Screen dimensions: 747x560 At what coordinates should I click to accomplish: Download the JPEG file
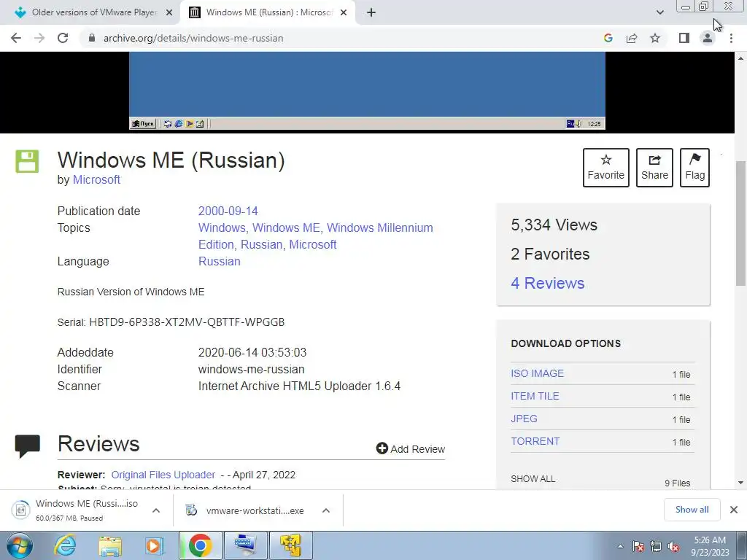(524, 419)
